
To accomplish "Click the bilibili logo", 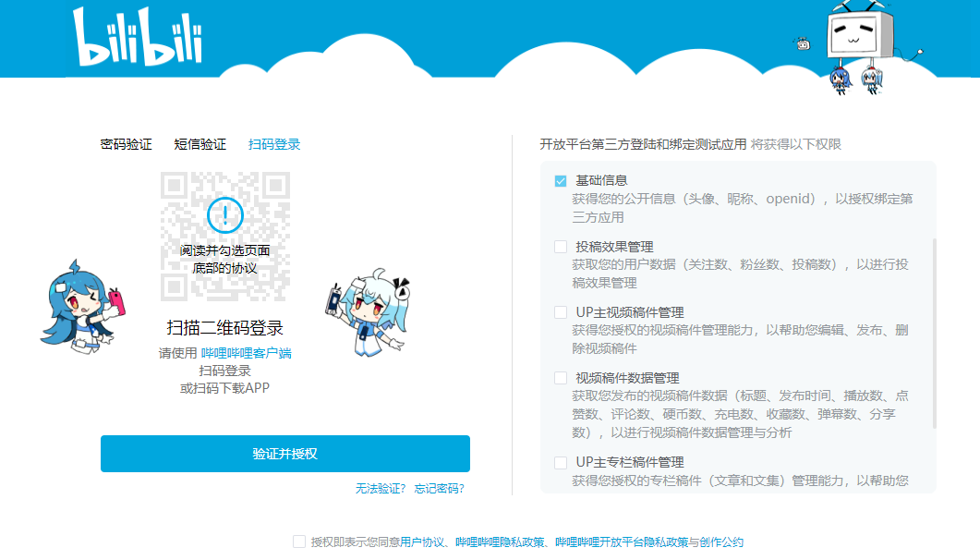I will (139, 36).
